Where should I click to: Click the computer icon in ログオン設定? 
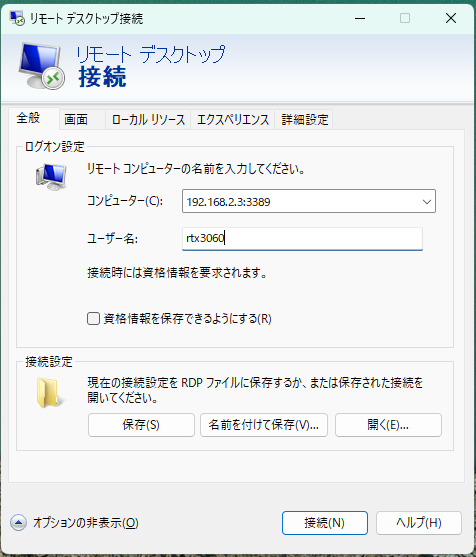pyautogui.click(x=51, y=177)
